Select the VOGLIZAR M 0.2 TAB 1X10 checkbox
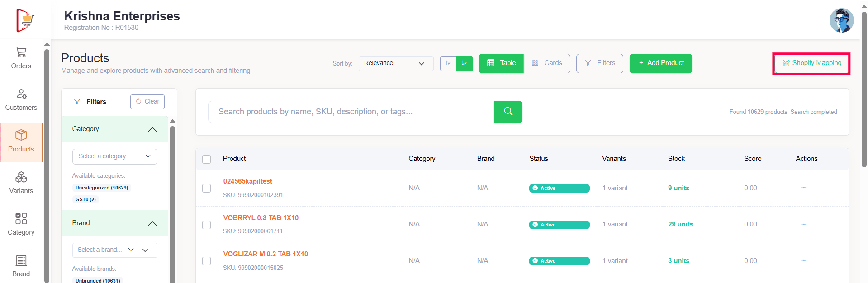The image size is (868, 283). tap(207, 261)
